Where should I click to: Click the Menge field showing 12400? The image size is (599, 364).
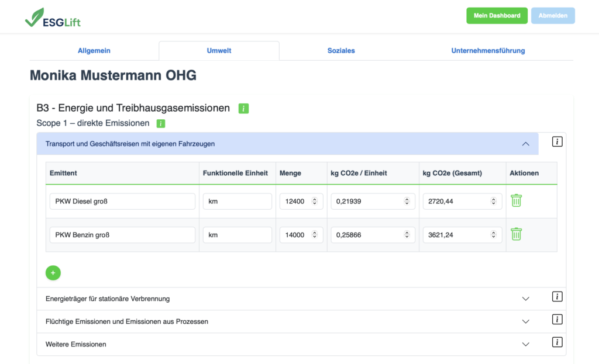(295, 202)
